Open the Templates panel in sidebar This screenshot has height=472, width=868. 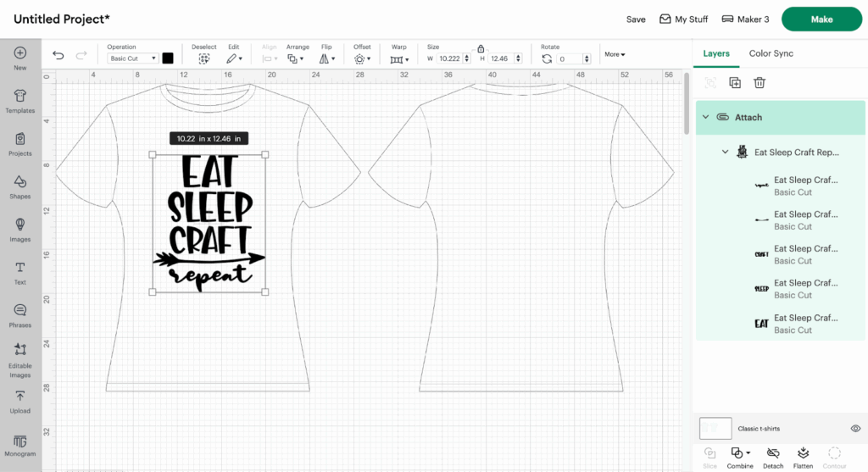click(x=19, y=101)
